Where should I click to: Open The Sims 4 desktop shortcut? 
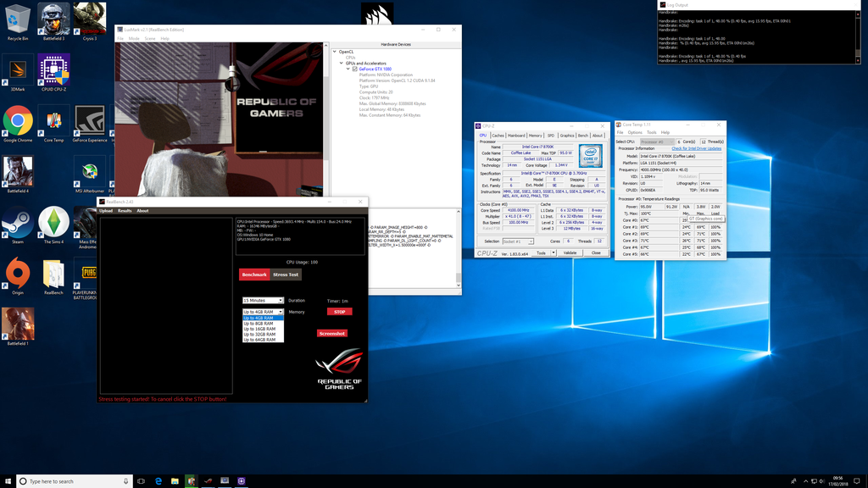click(x=53, y=224)
